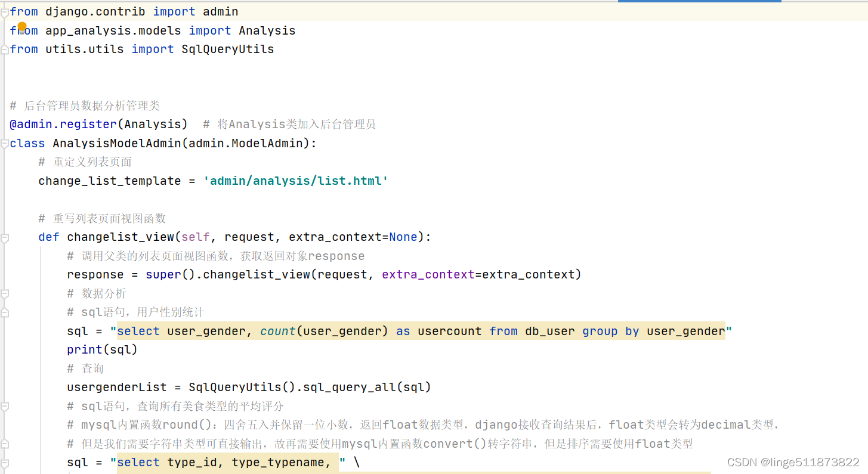Click 'response' variable in the assignment line
Image resolution: width=868 pixels, height=474 pixels.
coord(95,274)
